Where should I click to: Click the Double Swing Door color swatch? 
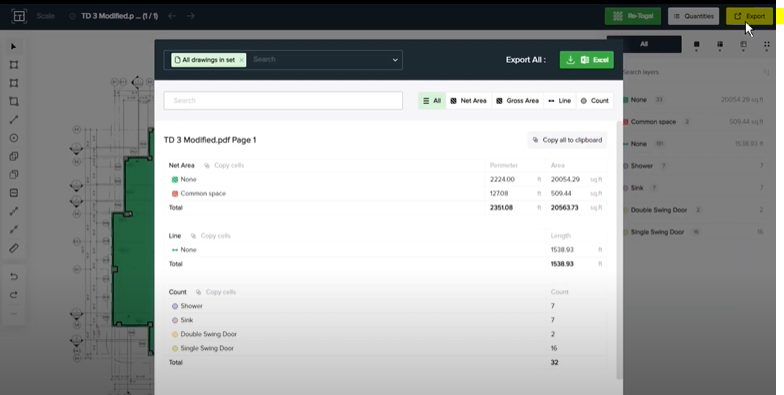tap(175, 334)
